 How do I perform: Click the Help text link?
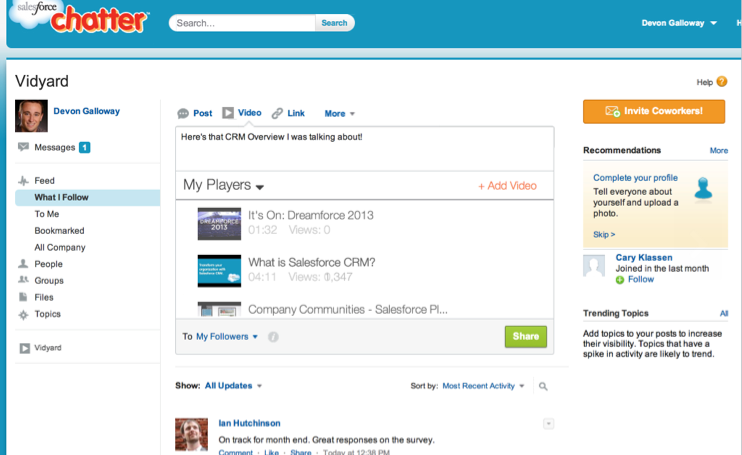704,83
